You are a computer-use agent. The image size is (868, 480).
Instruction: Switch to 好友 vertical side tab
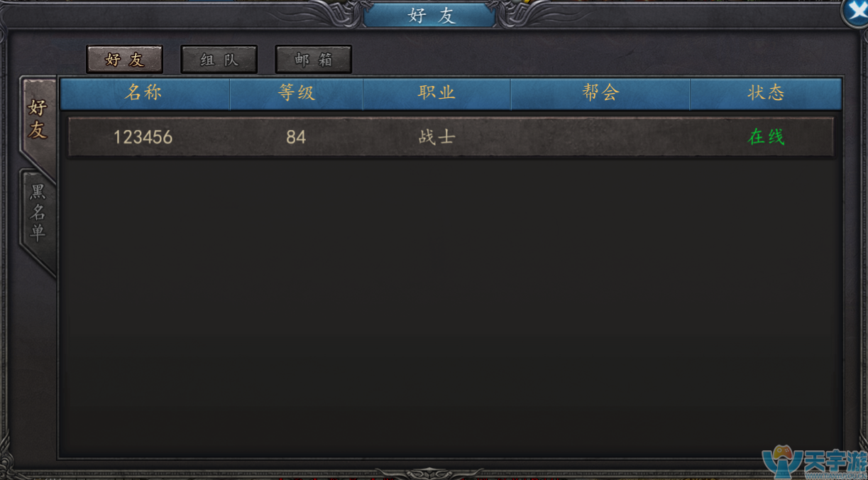pyautogui.click(x=38, y=119)
